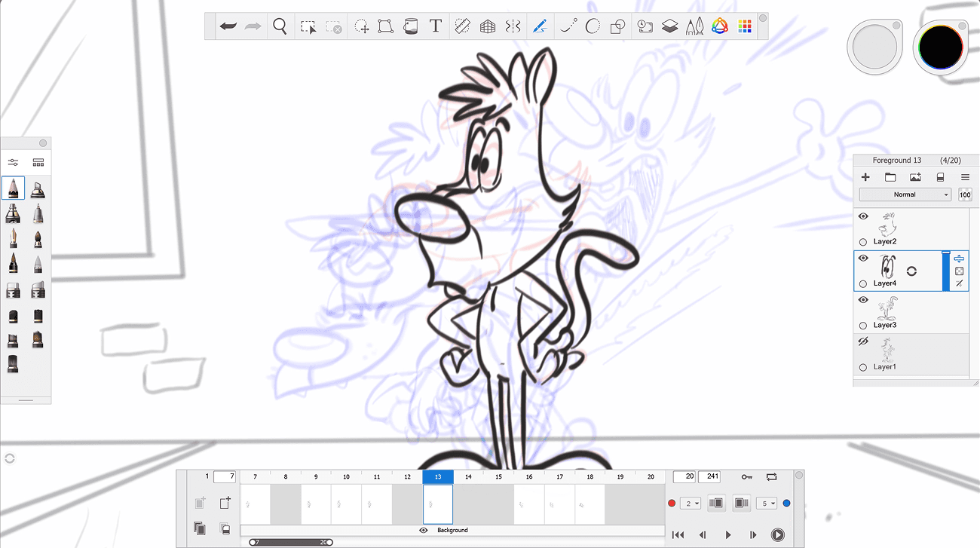This screenshot has height=548, width=980.
Task: Click the Redo arrow in the toolbar
Action: point(253,26)
